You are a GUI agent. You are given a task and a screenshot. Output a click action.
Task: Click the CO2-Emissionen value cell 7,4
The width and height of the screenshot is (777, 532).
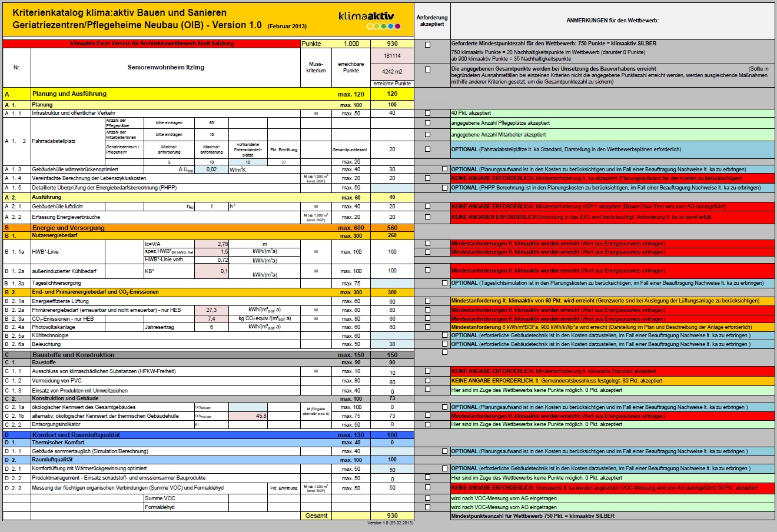(x=211, y=319)
